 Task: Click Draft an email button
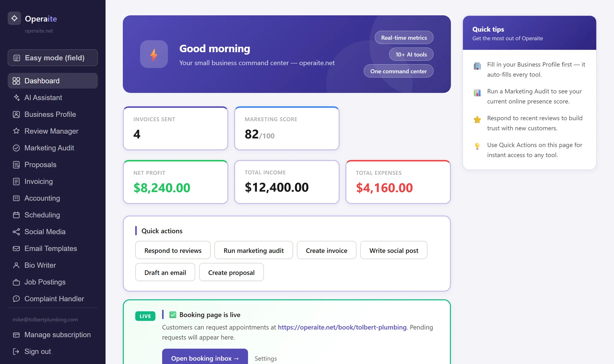(165, 272)
